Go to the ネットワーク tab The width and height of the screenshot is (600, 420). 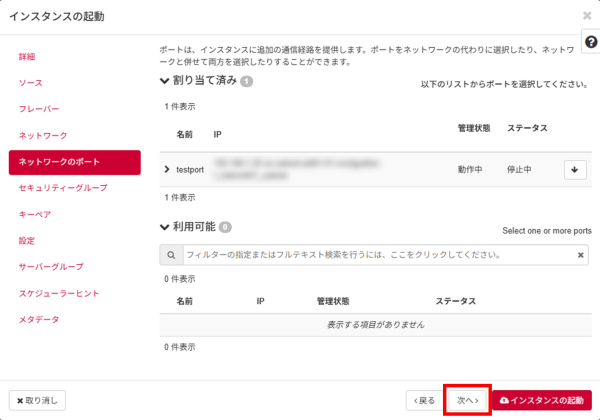pos(43,135)
